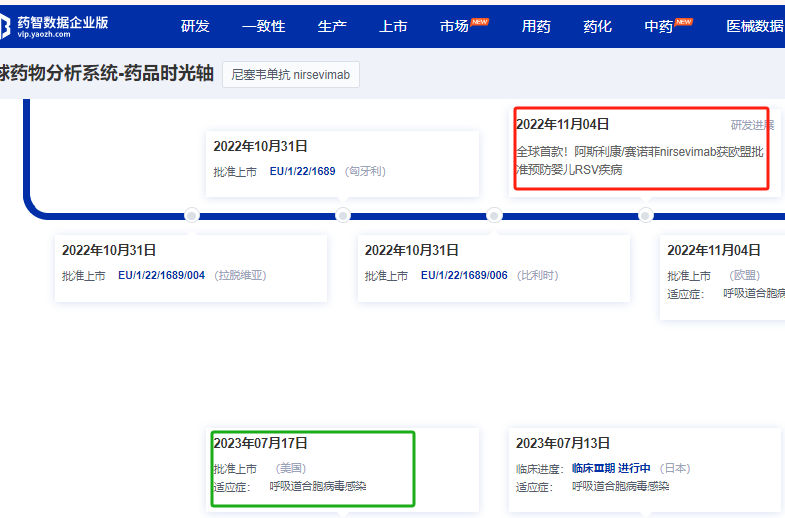The width and height of the screenshot is (785, 518).
Task: Select the 2022年10月31日 date of 比利时 card
Action: tap(412, 250)
